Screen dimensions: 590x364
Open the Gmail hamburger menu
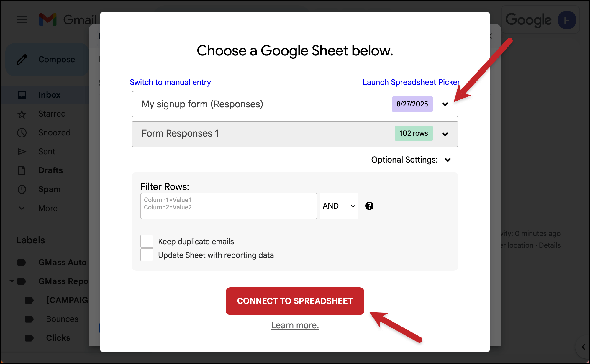(22, 19)
